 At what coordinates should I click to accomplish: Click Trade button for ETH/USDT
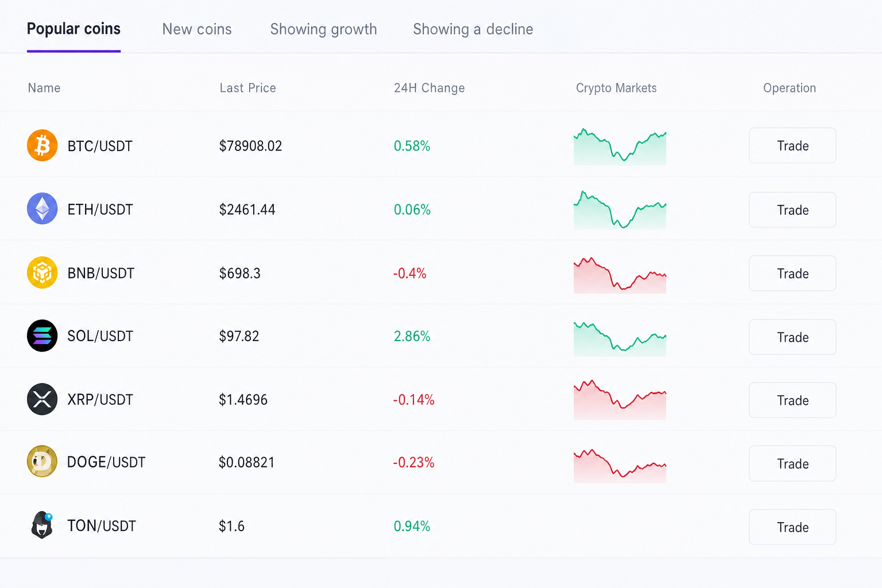pos(792,210)
